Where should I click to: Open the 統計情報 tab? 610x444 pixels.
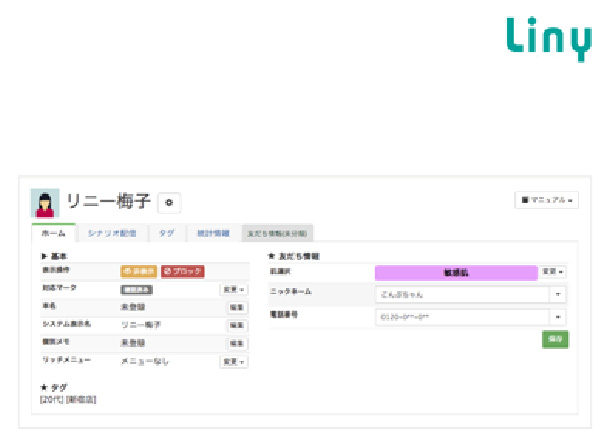pyautogui.click(x=210, y=233)
